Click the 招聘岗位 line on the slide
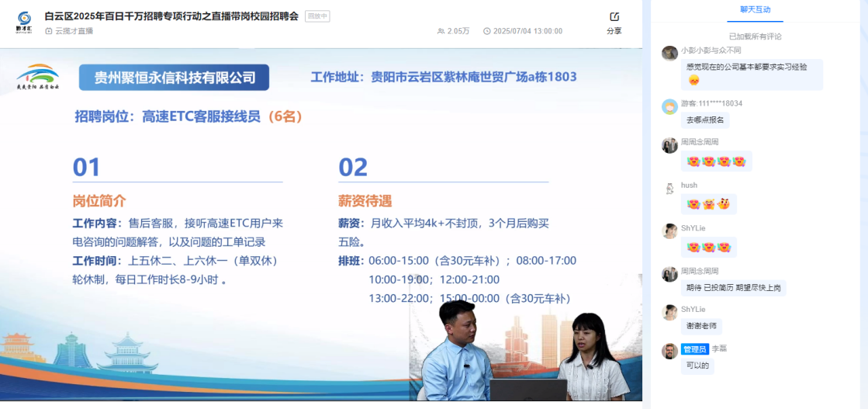 [188, 117]
